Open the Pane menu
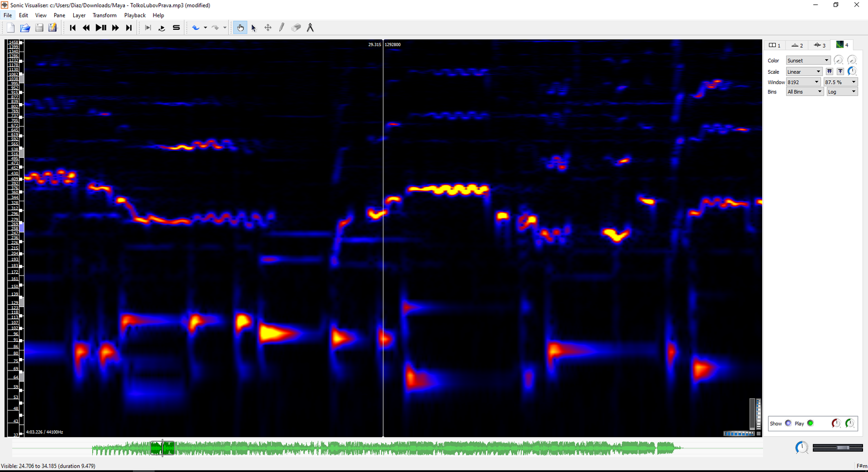 pos(59,15)
